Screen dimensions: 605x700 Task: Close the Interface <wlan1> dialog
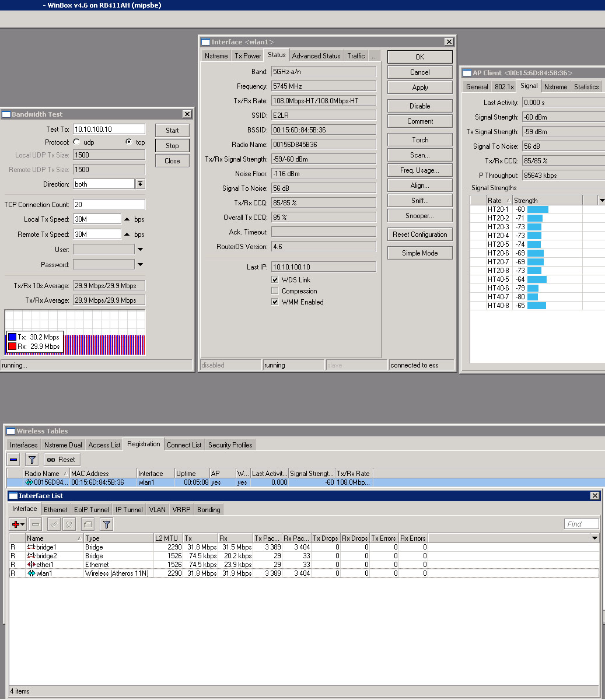(x=449, y=42)
